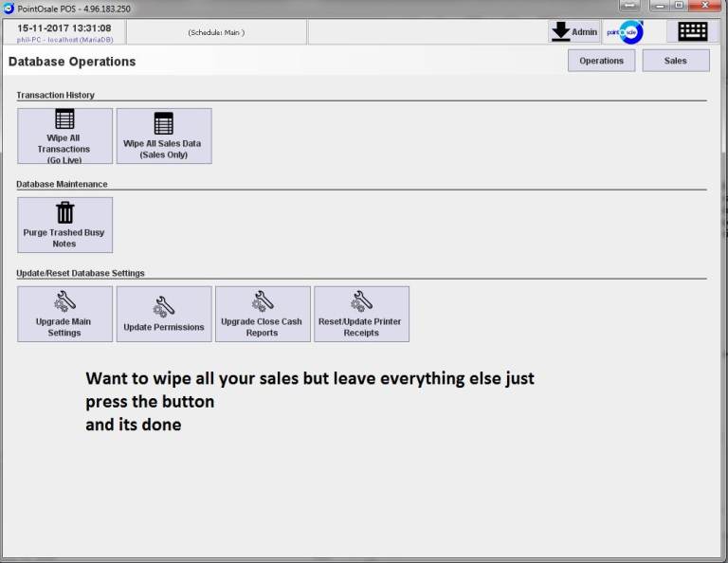728x563 pixels.
Task: Switch to the Operations section
Action: point(601,61)
